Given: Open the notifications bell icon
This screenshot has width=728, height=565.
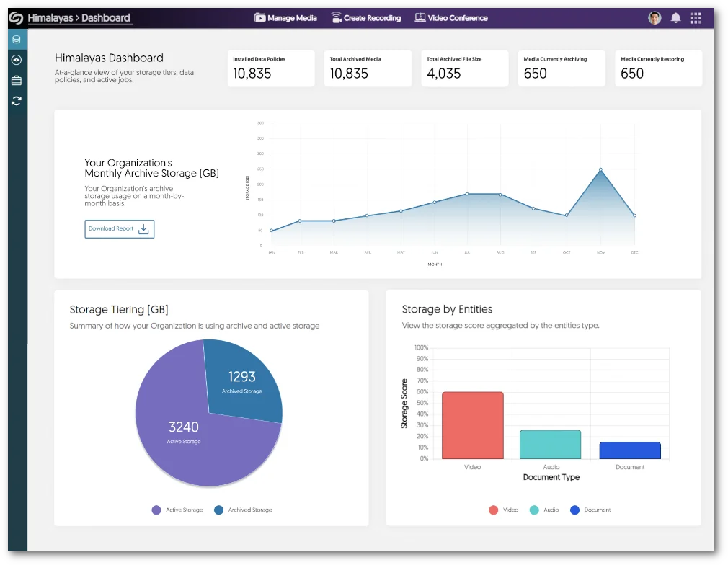Looking at the screenshot, I should [x=675, y=18].
